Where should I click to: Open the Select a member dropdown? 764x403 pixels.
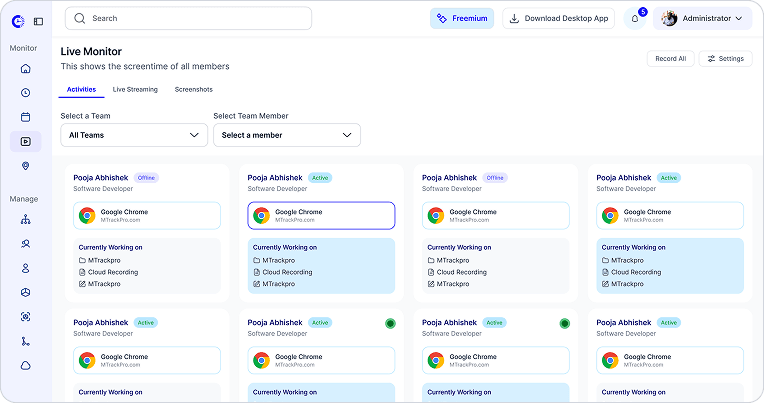(287, 135)
